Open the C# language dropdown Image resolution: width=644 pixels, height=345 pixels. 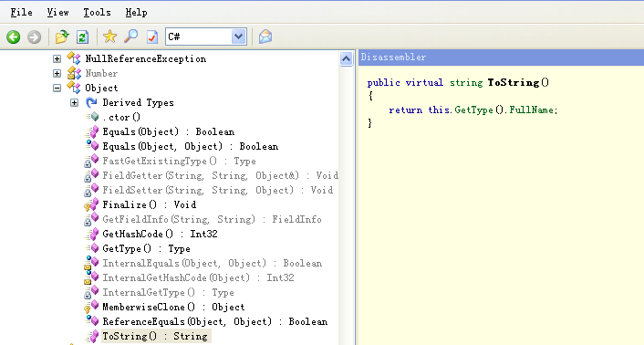point(206,37)
